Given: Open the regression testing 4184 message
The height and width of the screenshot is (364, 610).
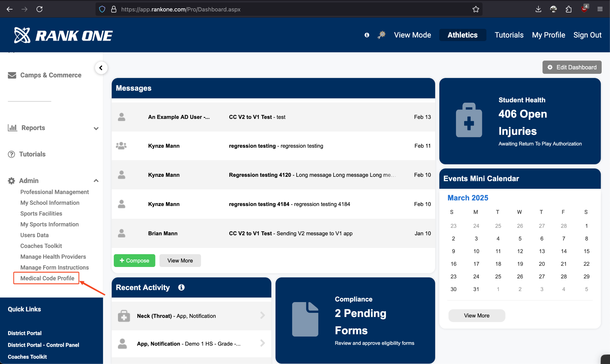Looking at the screenshot, I should (x=273, y=204).
